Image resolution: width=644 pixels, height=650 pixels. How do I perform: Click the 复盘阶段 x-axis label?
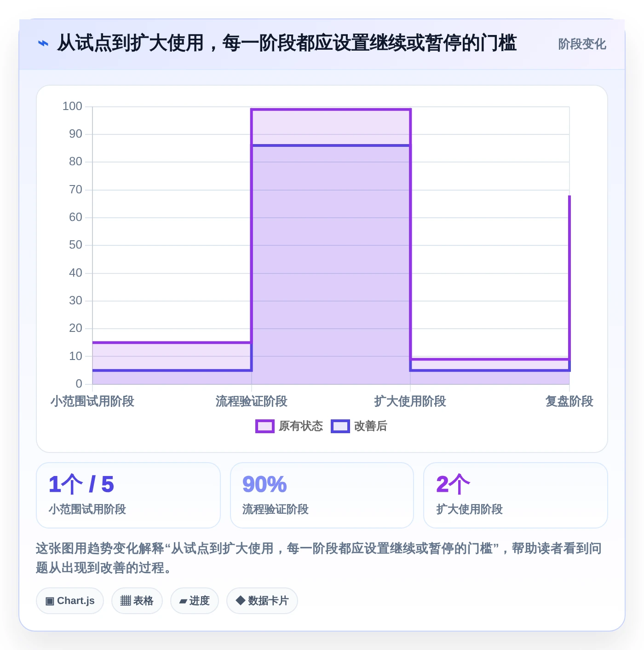click(x=569, y=401)
